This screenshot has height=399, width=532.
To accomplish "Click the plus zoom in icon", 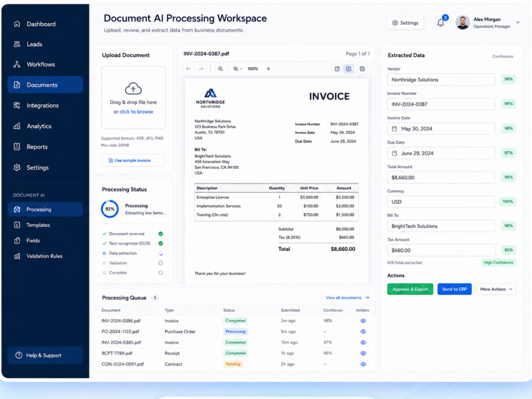I will (268, 69).
